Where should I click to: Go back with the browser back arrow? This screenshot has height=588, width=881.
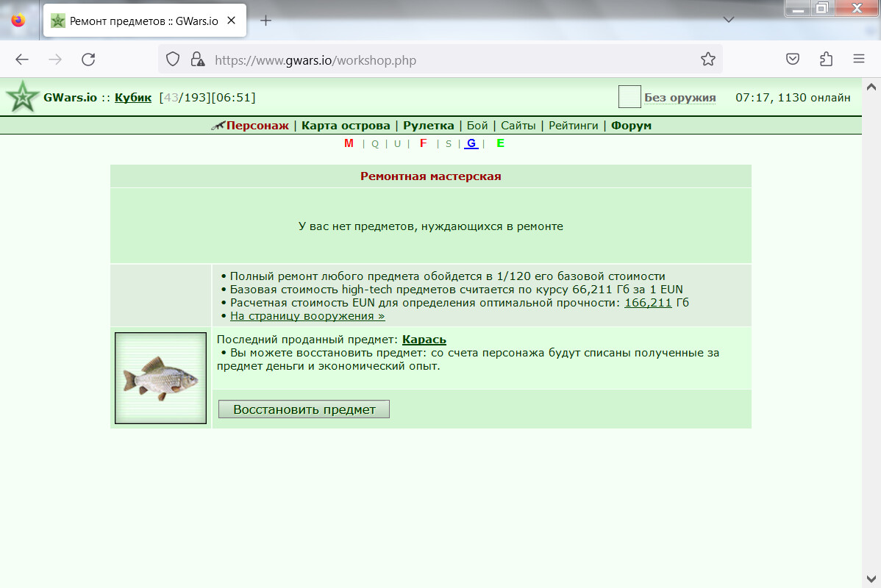point(22,60)
